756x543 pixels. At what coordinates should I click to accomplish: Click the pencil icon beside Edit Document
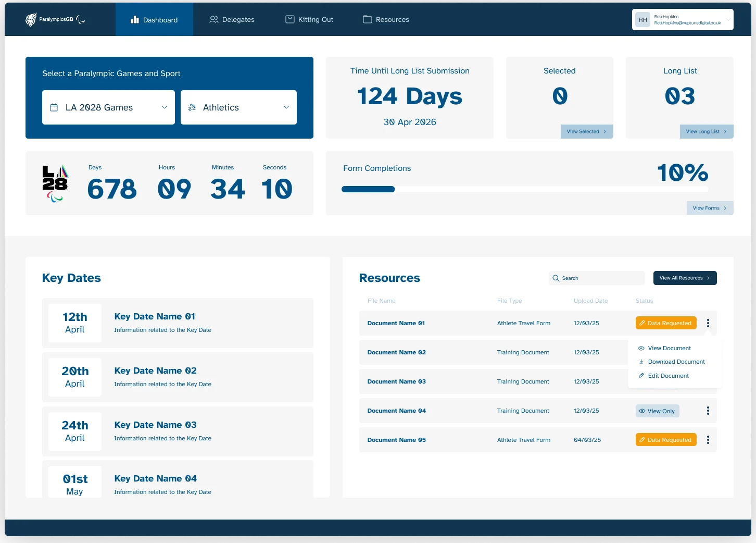point(641,376)
